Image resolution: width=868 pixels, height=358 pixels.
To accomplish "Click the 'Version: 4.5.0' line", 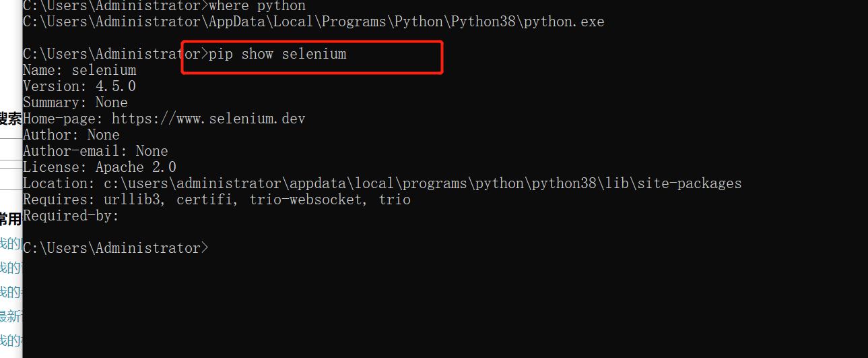I will point(79,86).
